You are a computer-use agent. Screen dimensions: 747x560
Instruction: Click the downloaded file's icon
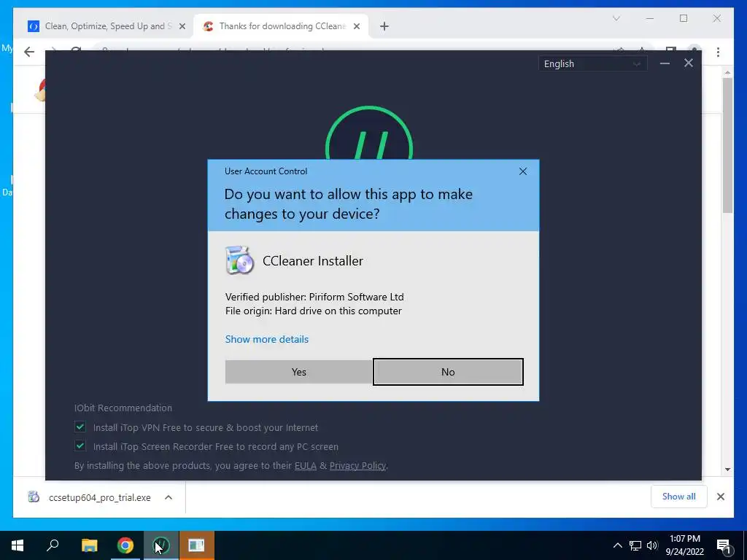pyautogui.click(x=34, y=497)
